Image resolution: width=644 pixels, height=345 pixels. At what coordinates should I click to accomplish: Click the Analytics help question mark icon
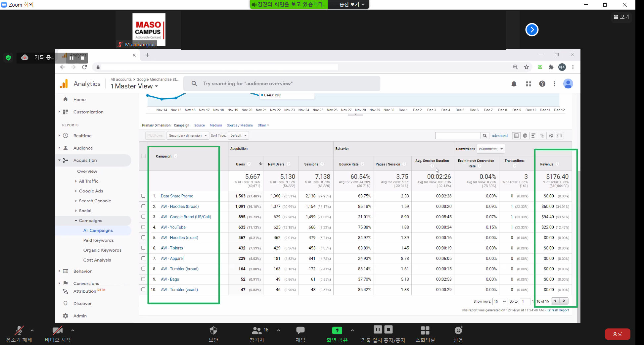542,84
